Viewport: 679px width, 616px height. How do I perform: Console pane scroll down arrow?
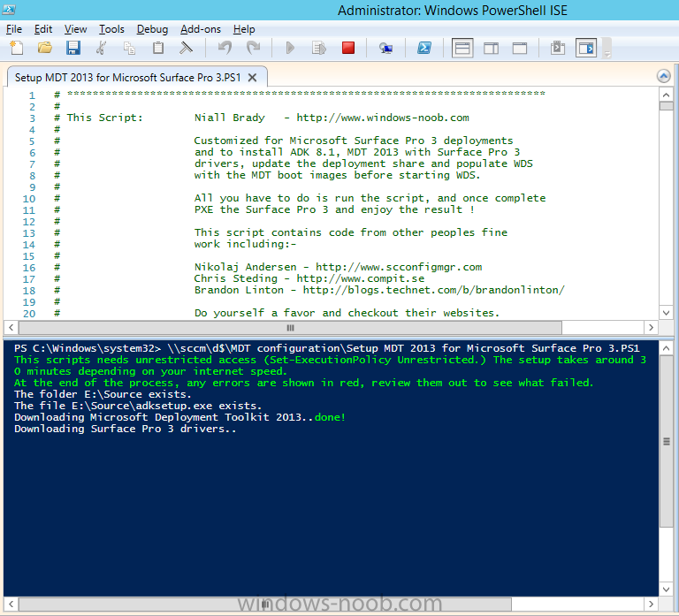[666, 589]
